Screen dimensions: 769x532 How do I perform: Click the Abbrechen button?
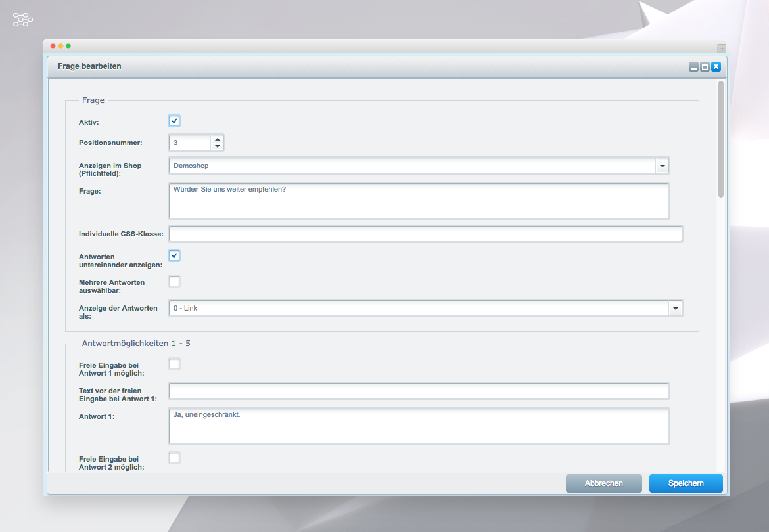click(x=604, y=483)
